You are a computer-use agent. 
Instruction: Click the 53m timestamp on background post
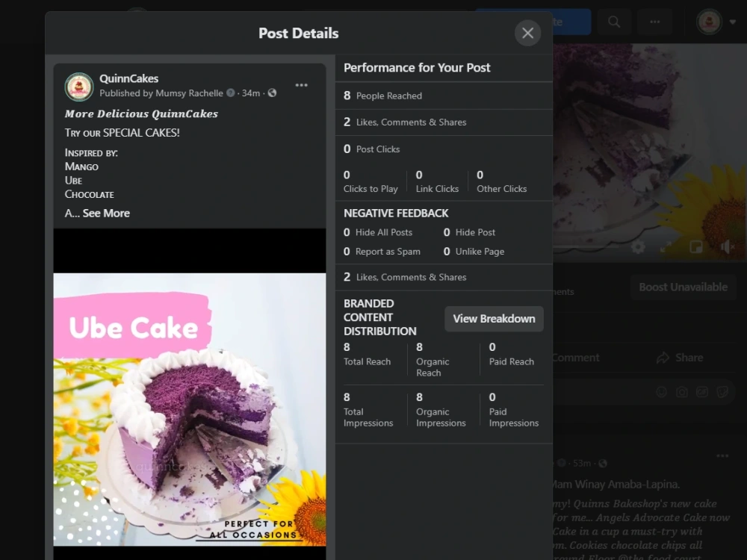(x=582, y=464)
